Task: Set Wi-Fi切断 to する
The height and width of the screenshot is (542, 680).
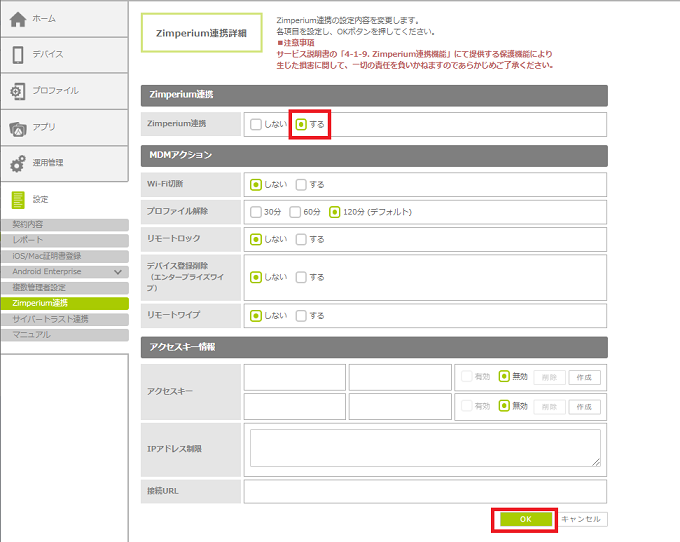Action: 301,184
